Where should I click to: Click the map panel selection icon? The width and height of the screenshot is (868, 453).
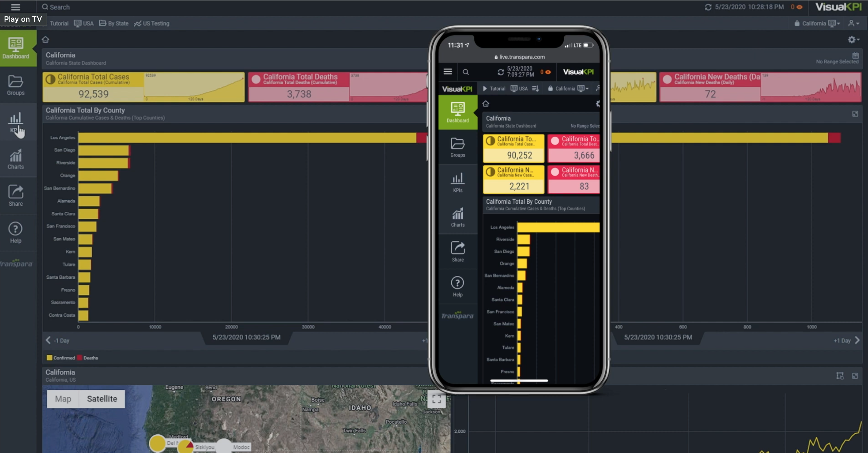[x=840, y=376]
